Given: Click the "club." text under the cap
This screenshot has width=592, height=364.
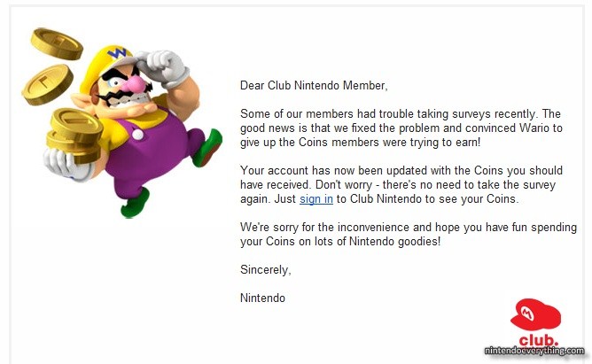Looking at the screenshot, I should point(538,339).
